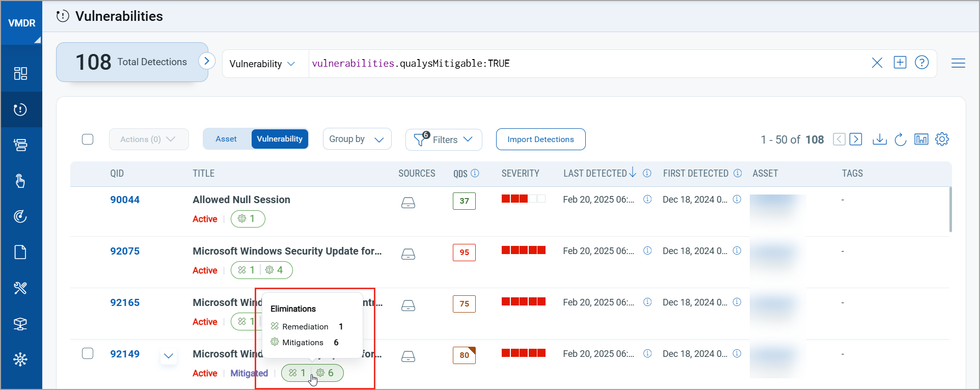The height and width of the screenshot is (390, 980).
Task: Click the mitigation badge for Allowed Null Session
Action: pos(248,219)
